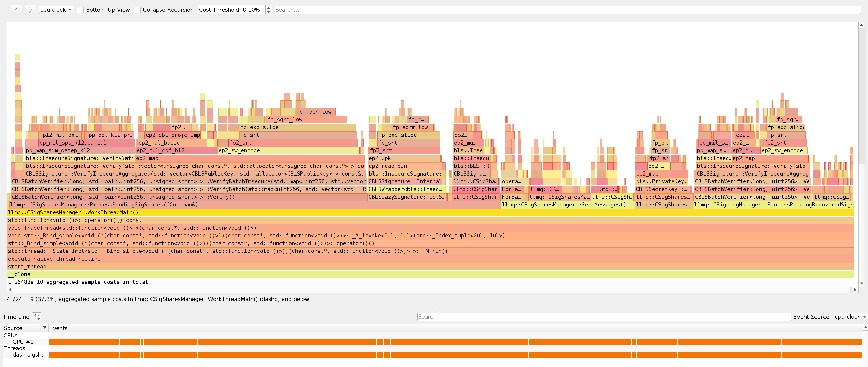Select the execute_native_thread_routine frame

(x=431, y=259)
